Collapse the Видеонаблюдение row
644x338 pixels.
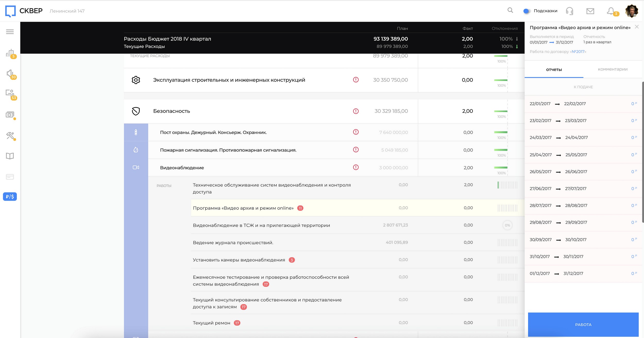coord(182,168)
